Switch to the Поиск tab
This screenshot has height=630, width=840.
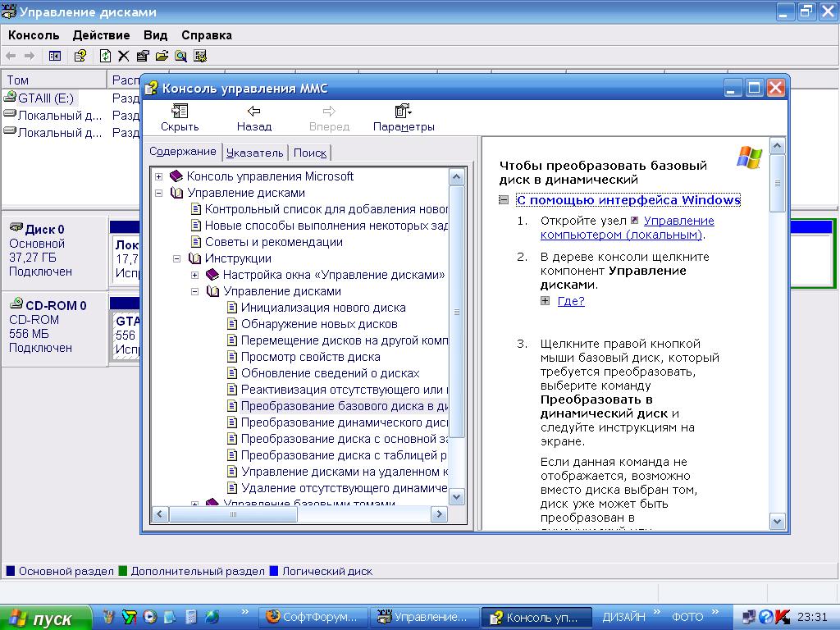click(x=309, y=153)
